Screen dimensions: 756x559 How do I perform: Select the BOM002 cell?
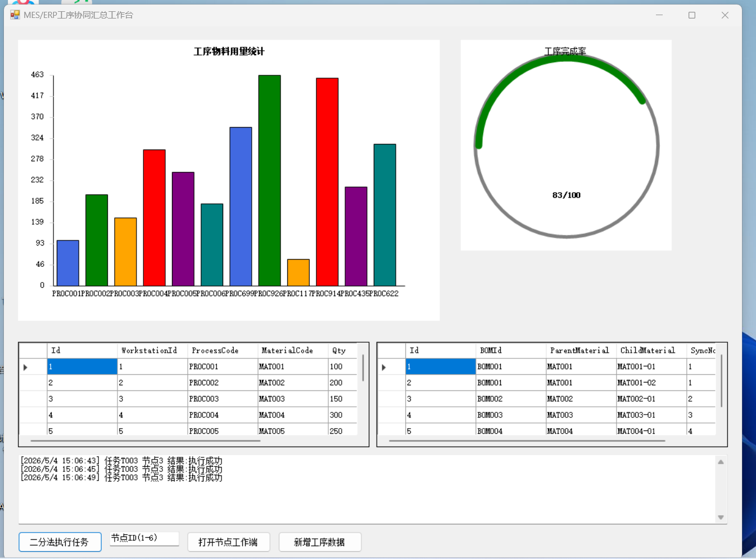511,399
